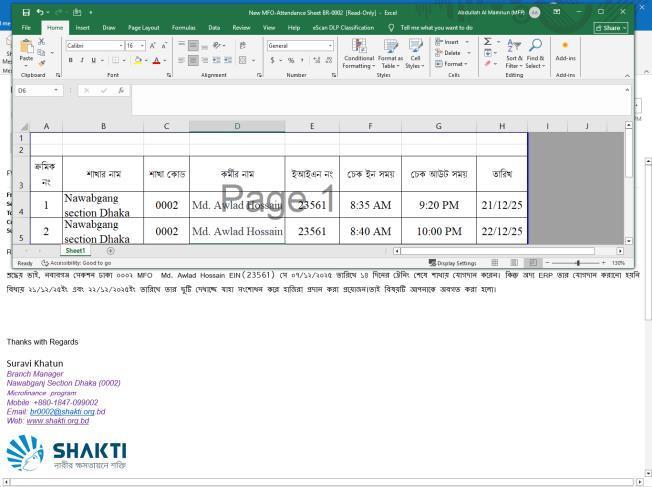The height and width of the screenshot is (487, 652).
Task: Toggle Italic formatting
Action: tap(82, 60)
